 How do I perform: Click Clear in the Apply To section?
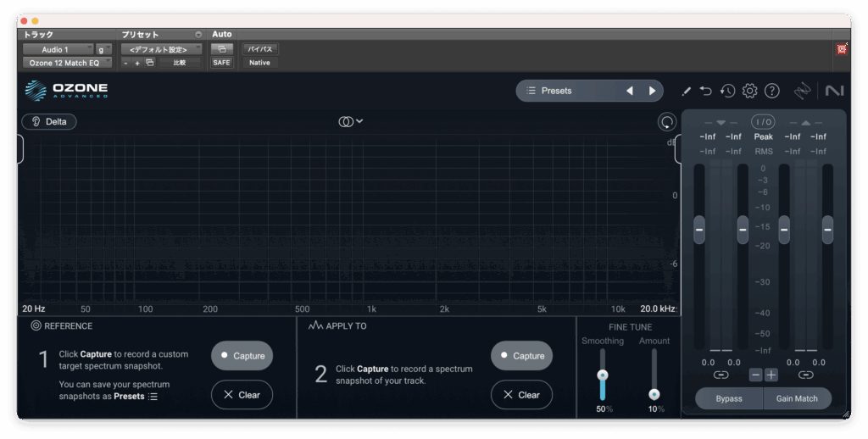click(521, 395)
